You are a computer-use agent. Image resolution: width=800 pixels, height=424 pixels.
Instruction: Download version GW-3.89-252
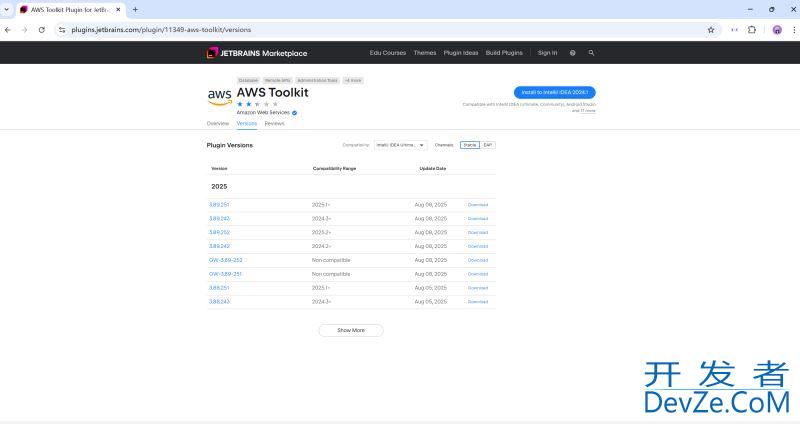coord(478,260)
